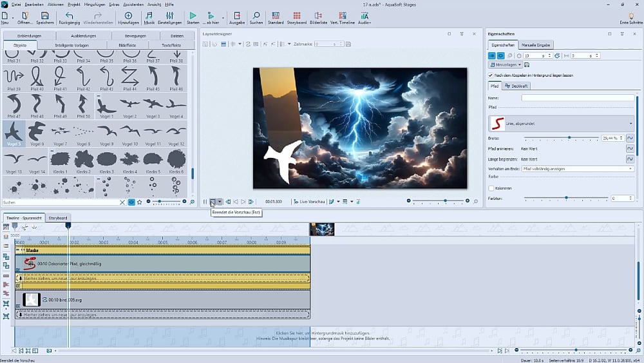Click the Rückgängig undo arrow

click(x=68, y=15)
